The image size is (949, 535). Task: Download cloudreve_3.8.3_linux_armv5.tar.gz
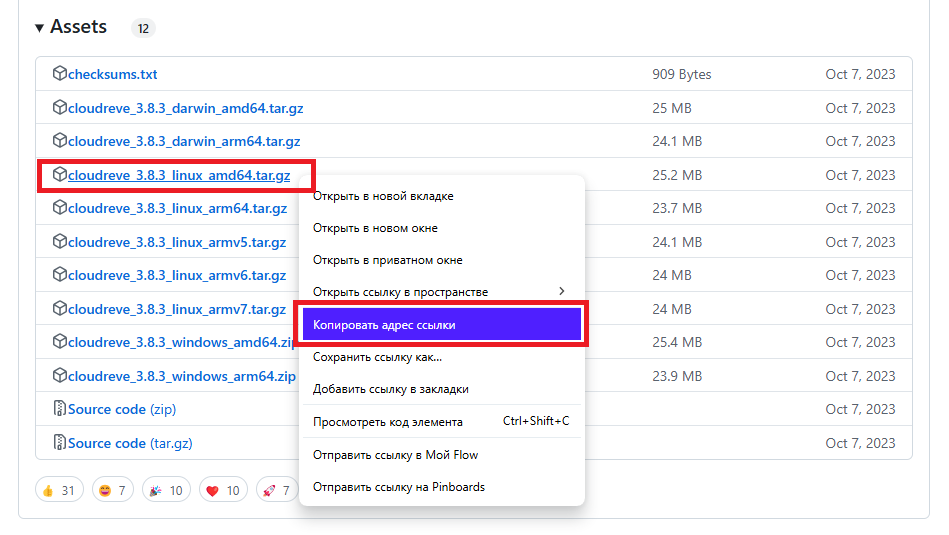(x=177, y=243)
